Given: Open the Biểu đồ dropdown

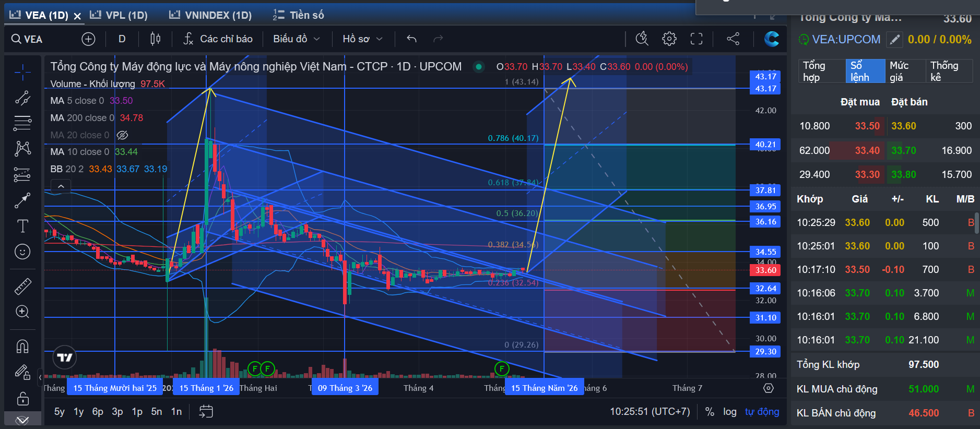Looking at the screenshot, I should click(296, 39).
